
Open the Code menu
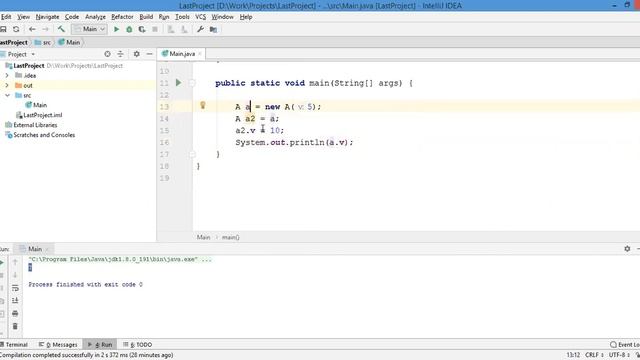coord(72,17)
